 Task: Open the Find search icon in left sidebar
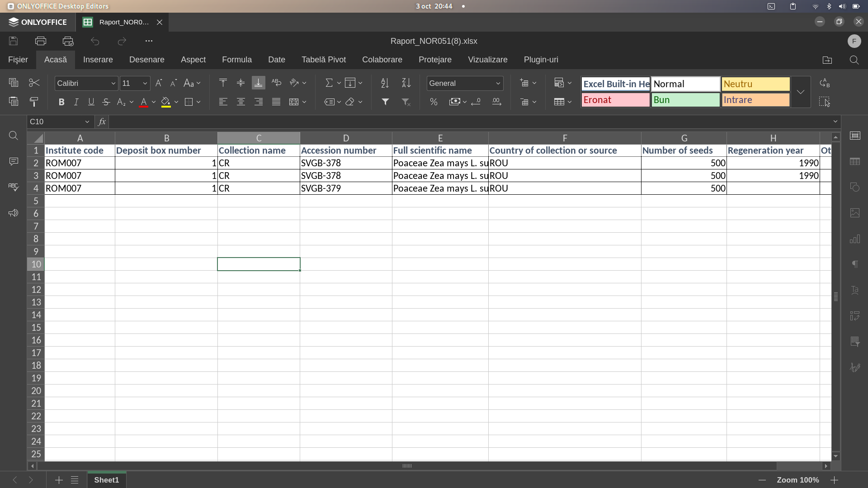point(14,136)
